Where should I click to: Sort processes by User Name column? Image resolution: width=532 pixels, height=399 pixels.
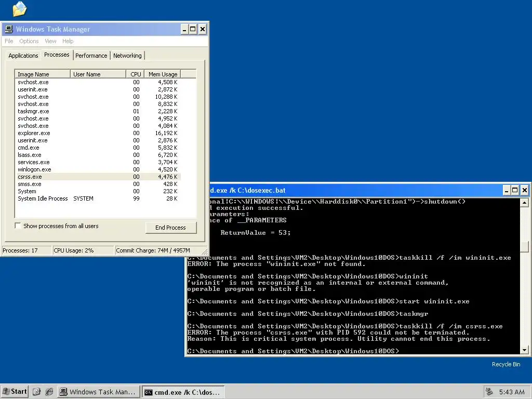pos(98,74)
